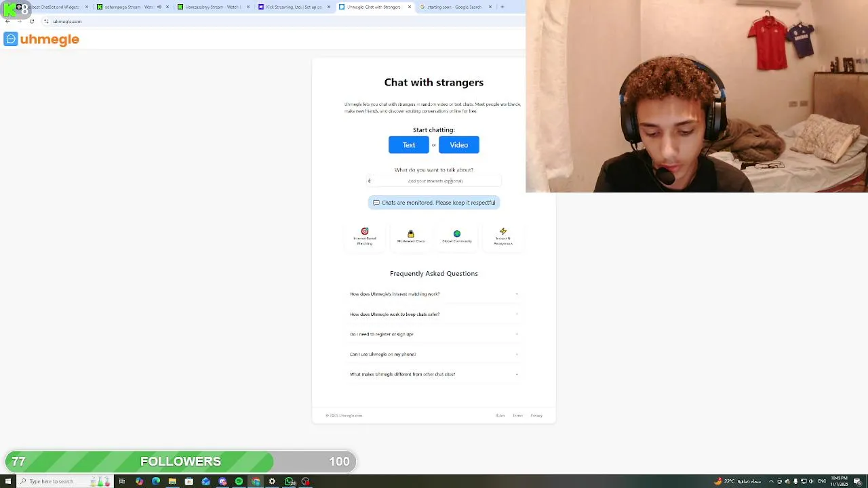
Task: Expand the register or sign up FAQ
Action: tap(434, 334)
